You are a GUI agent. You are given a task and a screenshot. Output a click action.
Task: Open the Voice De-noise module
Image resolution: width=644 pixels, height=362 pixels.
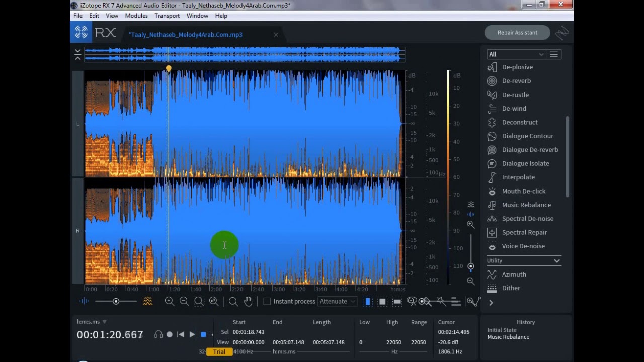516,246
